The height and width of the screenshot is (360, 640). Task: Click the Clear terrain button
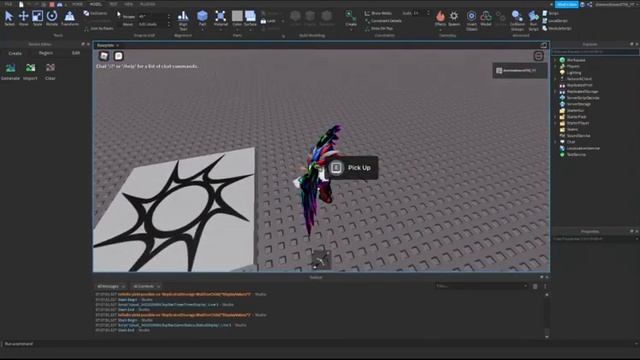click(x=50, y=71)
